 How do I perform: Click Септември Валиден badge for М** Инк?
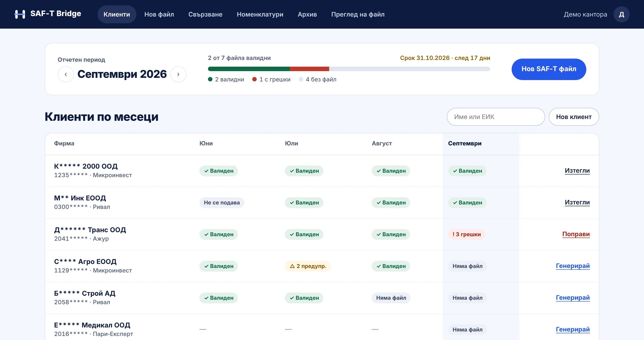(x=467, y=202)
